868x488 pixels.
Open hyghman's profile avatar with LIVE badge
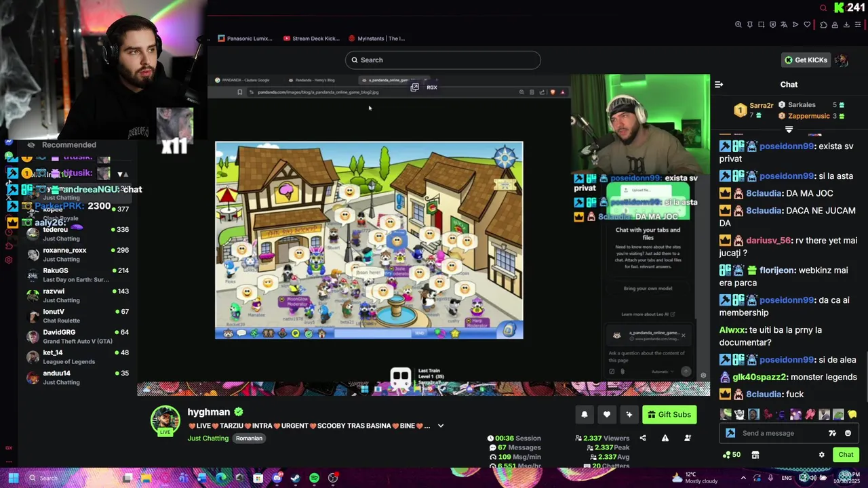[x=165, y=420]
